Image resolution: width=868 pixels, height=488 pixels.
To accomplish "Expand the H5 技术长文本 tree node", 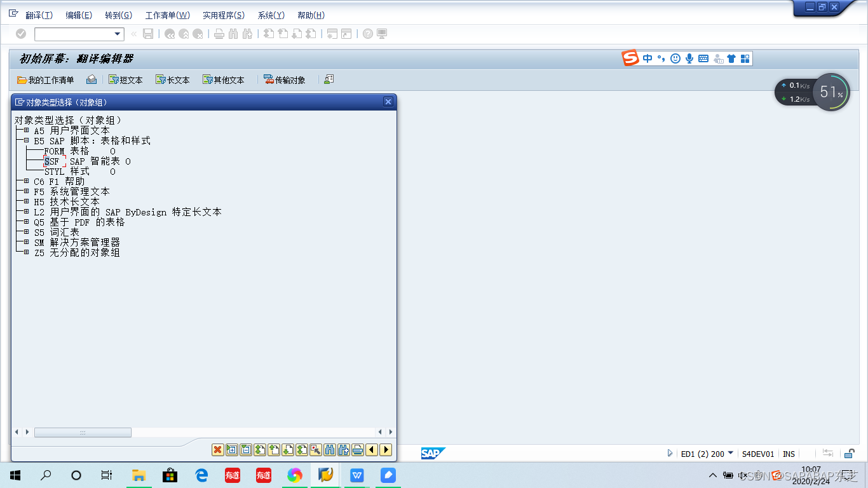I will coord(26,201).
